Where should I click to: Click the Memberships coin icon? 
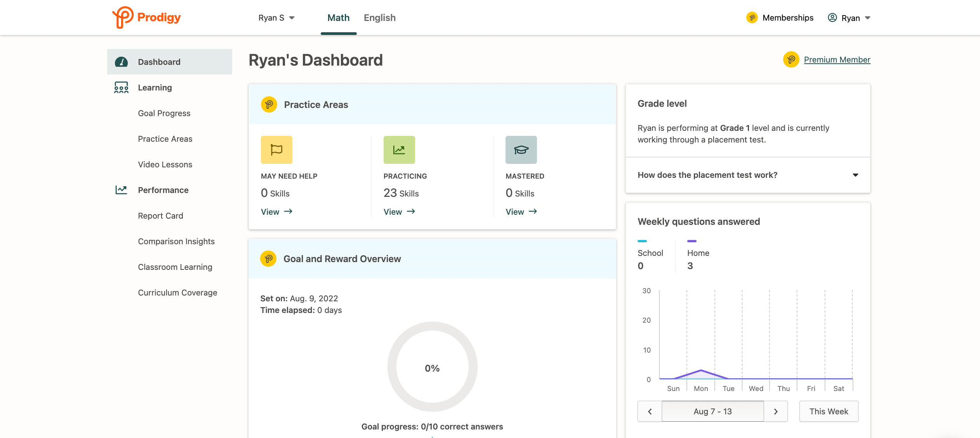pyautogui.click(x=752, y=17)
